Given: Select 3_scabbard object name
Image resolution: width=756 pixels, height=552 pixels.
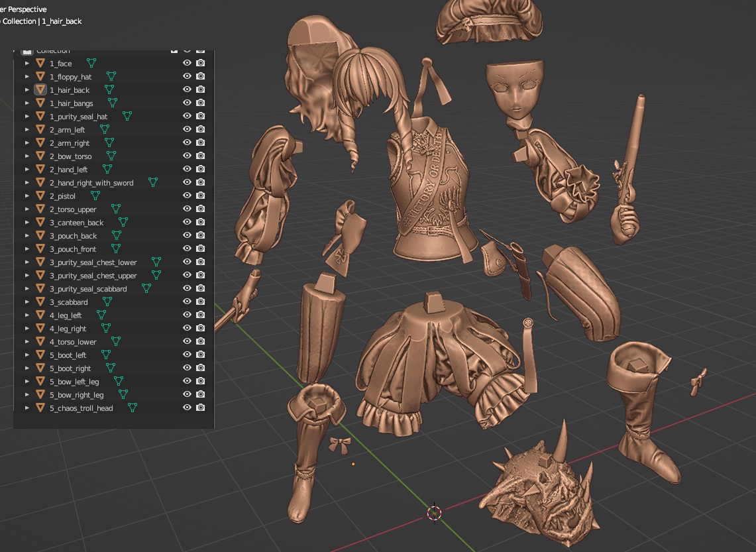Looking at the screenshot, I should click(x=69, y=302).
